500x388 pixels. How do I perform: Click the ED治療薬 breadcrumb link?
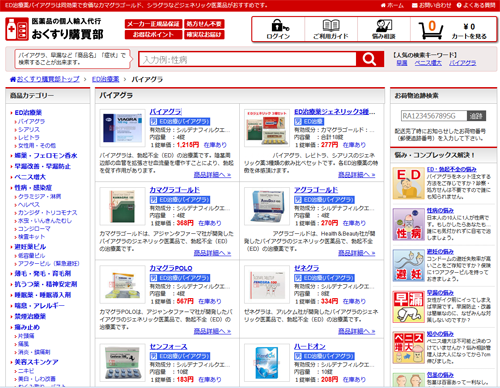[105, 79]
